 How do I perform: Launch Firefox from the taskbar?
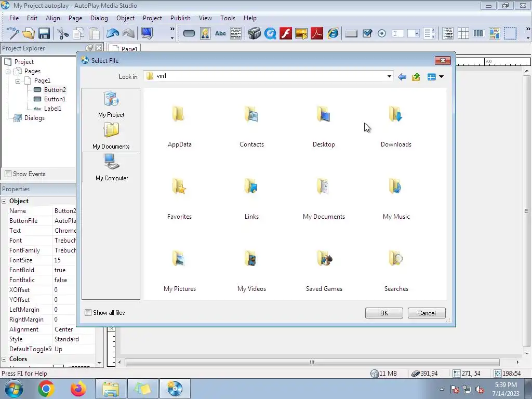tap(78, 389)
